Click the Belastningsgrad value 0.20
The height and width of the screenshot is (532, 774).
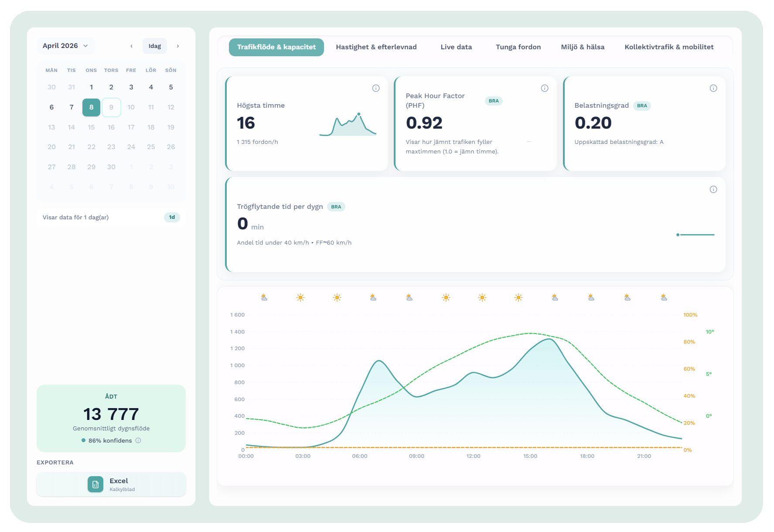593,123
